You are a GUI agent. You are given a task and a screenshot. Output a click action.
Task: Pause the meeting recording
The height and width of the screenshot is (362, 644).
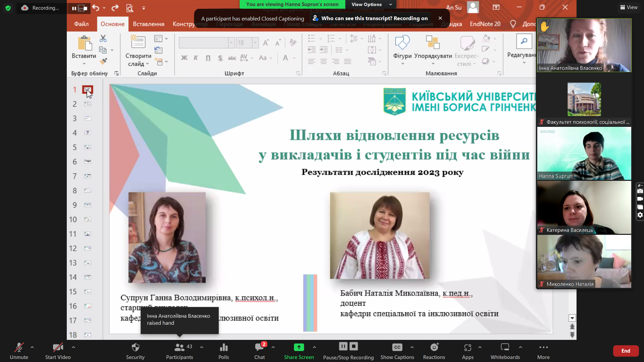[x=343, y=346]
